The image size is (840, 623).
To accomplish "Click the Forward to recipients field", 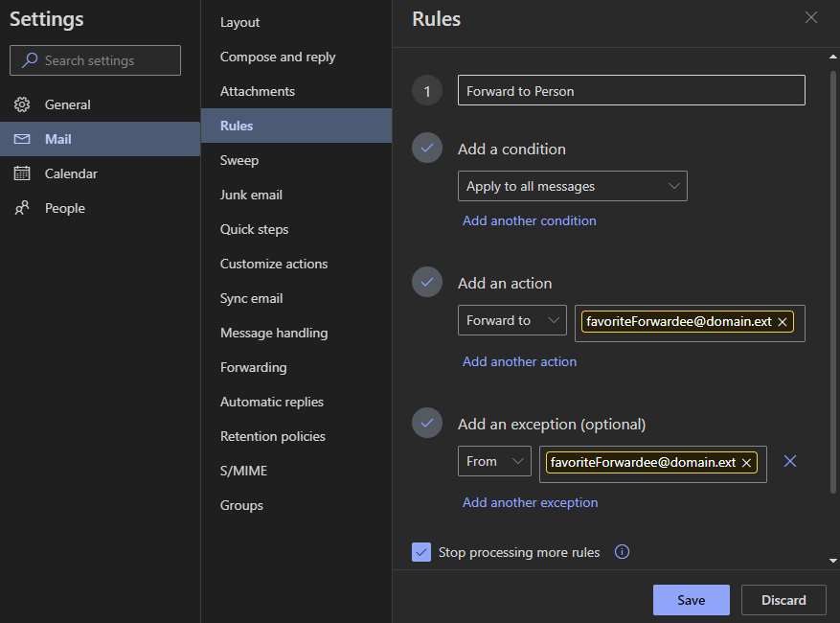I will (690, 323).
